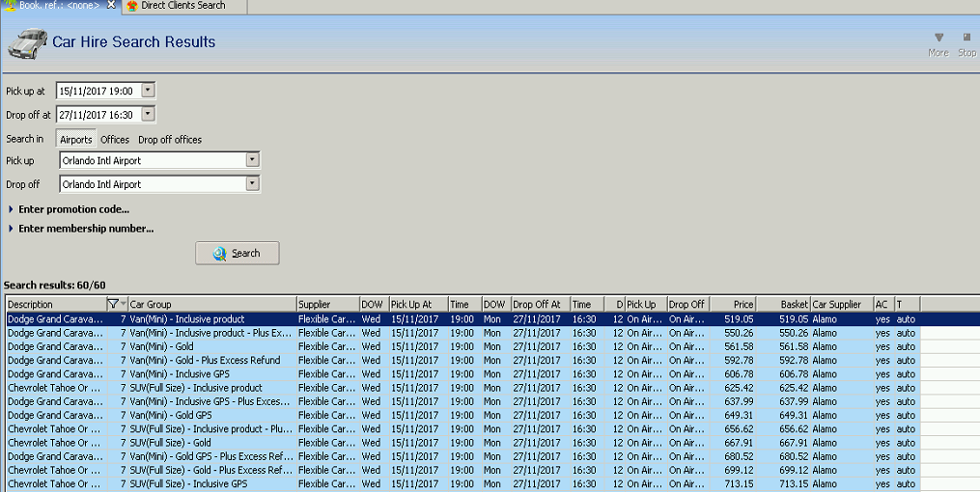This screenshot has width=980, height=492.
Task: Select SUV(Full Size) - Inclusive GPS row 713.15
Action: pyautogui.click(x=463, y=484)
